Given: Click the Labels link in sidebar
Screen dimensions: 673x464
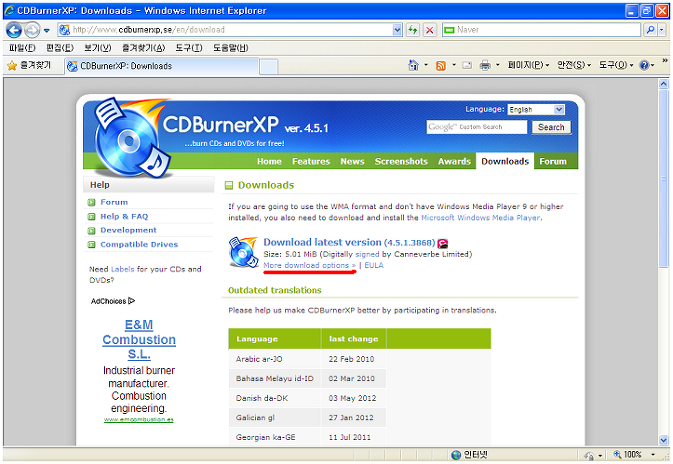Looking at the screenshot, I should click(122, 269).
